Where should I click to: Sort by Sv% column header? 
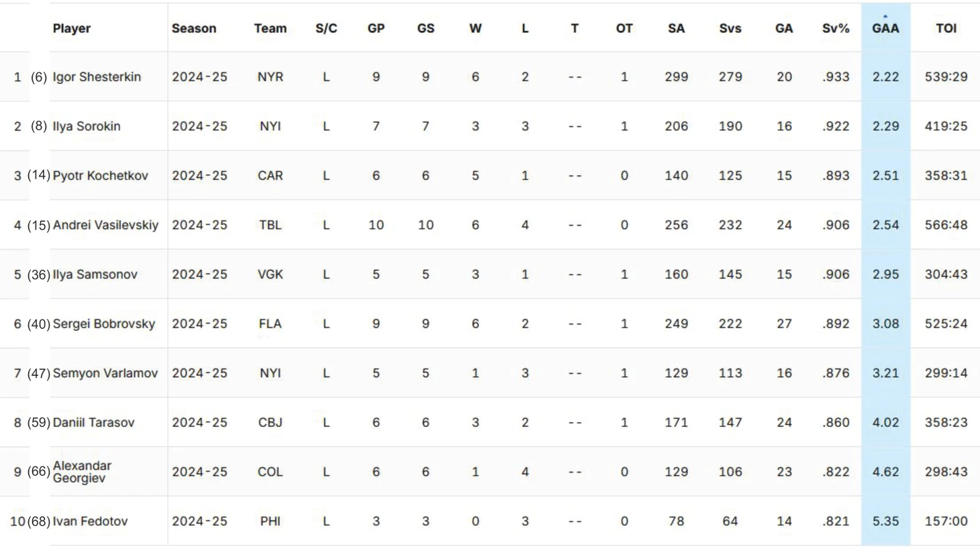click(x=836, y=28)
